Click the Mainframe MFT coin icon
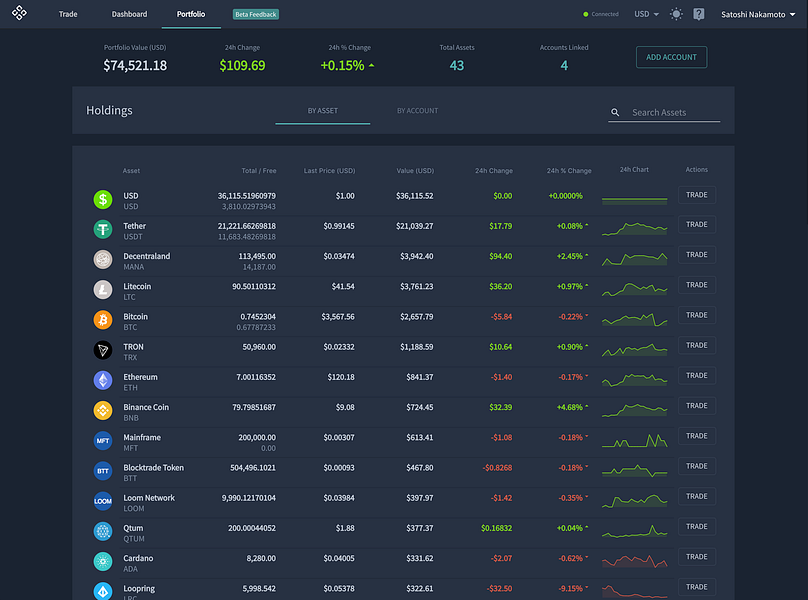The image size is (808, 600). click(x=103, y=441)
